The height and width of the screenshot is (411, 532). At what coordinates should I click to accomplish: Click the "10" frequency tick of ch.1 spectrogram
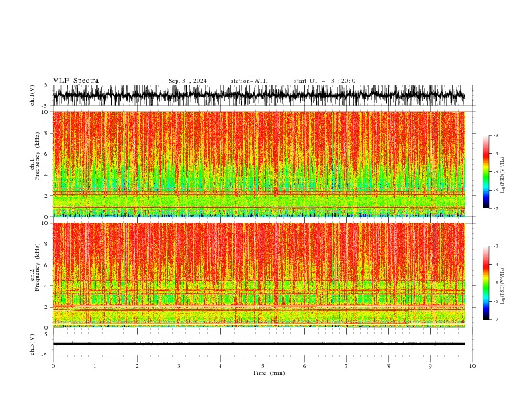tap(45, 112)
